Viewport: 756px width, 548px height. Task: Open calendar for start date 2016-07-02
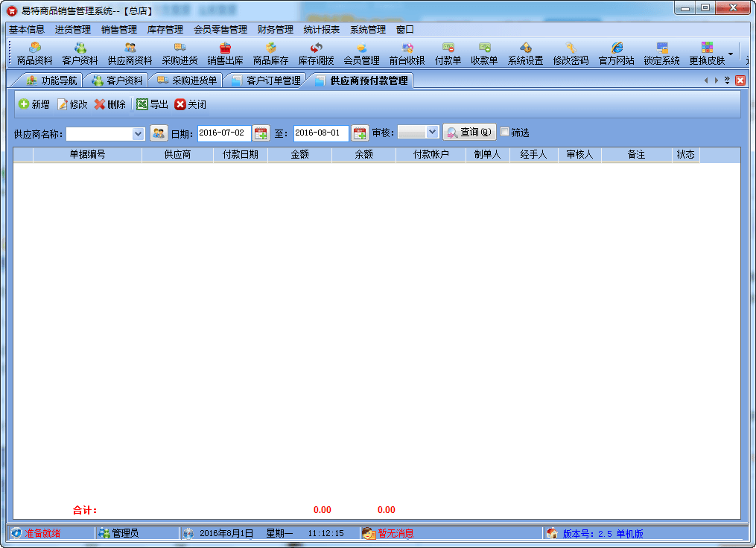click(261, 133)
